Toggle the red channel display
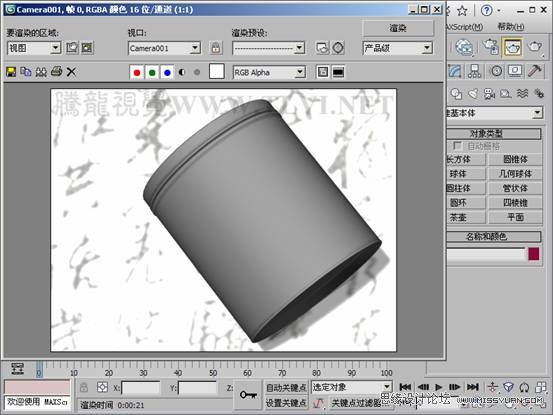The image size is (553, 415). click(x=137, y=72)
